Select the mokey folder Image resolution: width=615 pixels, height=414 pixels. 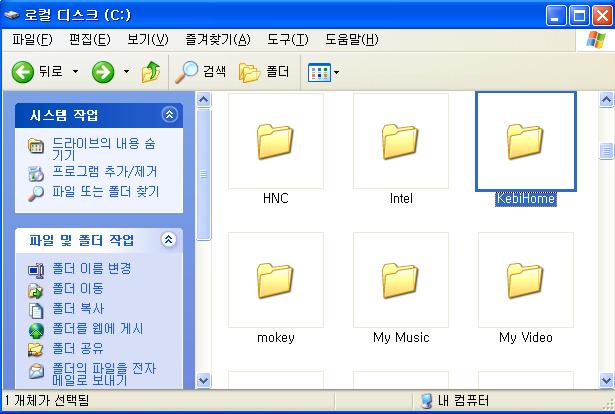coord(275,281)
